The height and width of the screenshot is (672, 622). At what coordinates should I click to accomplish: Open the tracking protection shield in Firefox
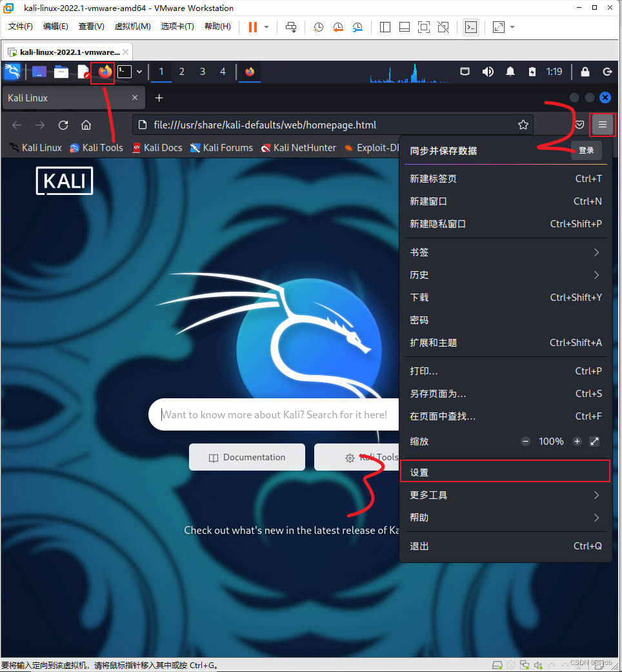pyautogui.click(x=579, y=125)
